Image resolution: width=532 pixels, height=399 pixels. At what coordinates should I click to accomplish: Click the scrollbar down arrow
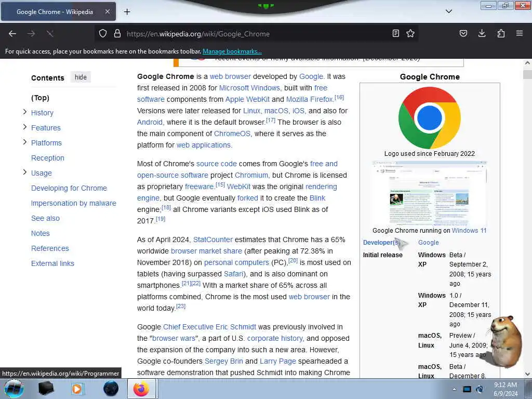[x=527, y=374]
